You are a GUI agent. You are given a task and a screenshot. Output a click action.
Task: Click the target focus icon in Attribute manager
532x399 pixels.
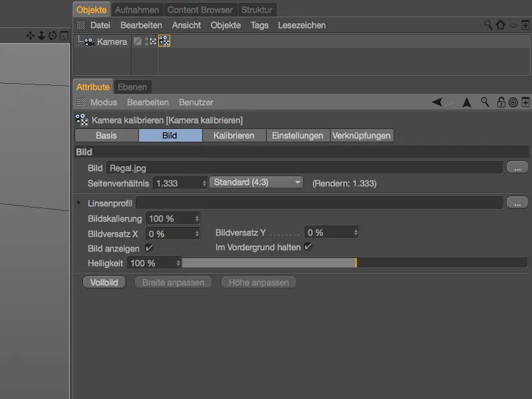(x=513, y=102)
